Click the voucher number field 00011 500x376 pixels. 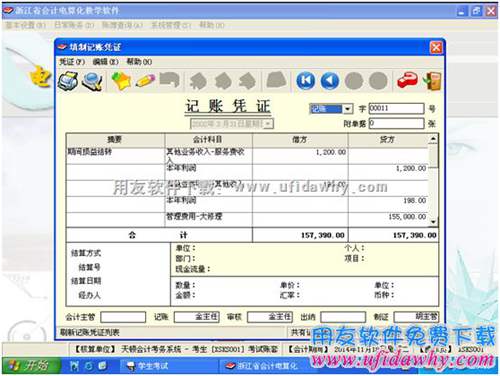(397, 108)
